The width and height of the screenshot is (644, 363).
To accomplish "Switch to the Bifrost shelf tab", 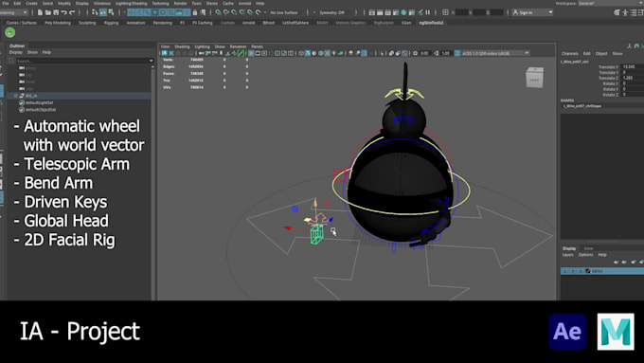I will point(269,23).
